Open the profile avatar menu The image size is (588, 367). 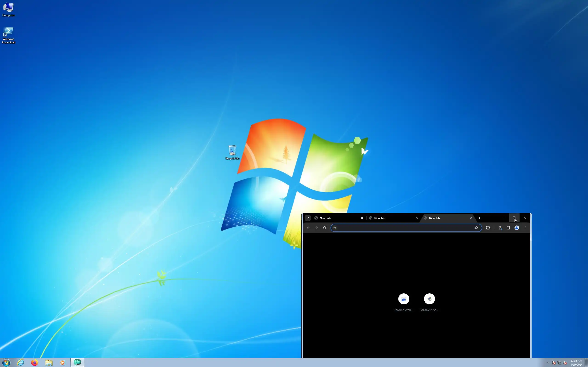point(517,228)
